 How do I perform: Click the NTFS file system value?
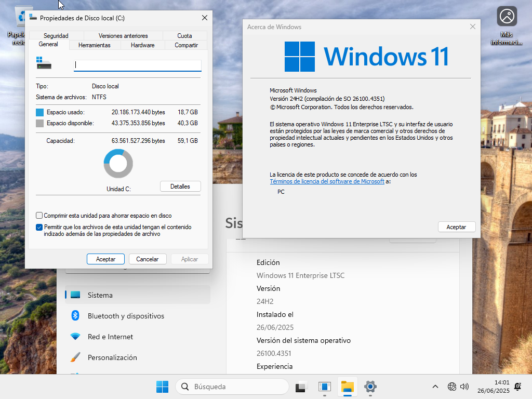coord(99,97)
